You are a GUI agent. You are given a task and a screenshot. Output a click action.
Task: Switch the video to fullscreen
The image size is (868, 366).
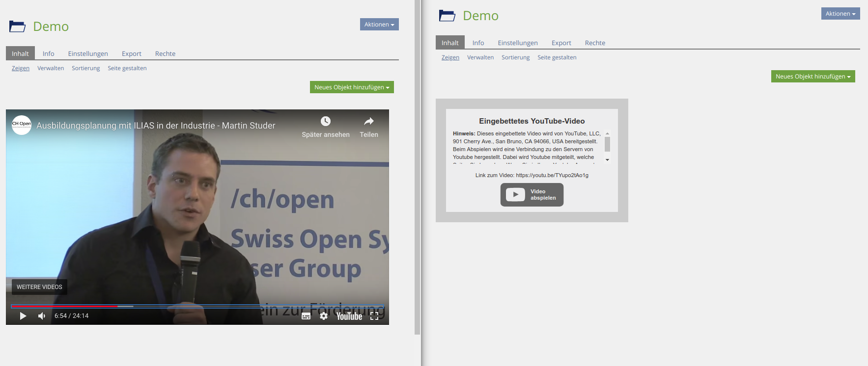tap(374, 316)
